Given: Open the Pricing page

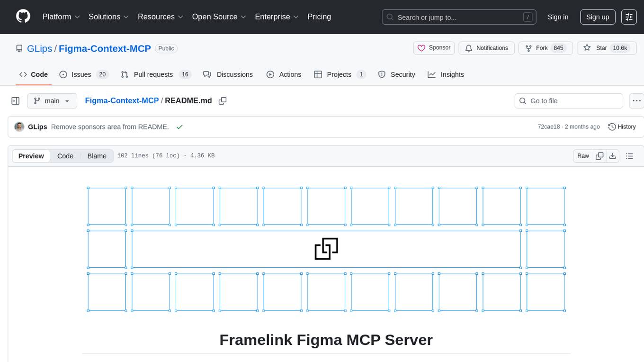Looking at the screenshot, I should 319,17.
